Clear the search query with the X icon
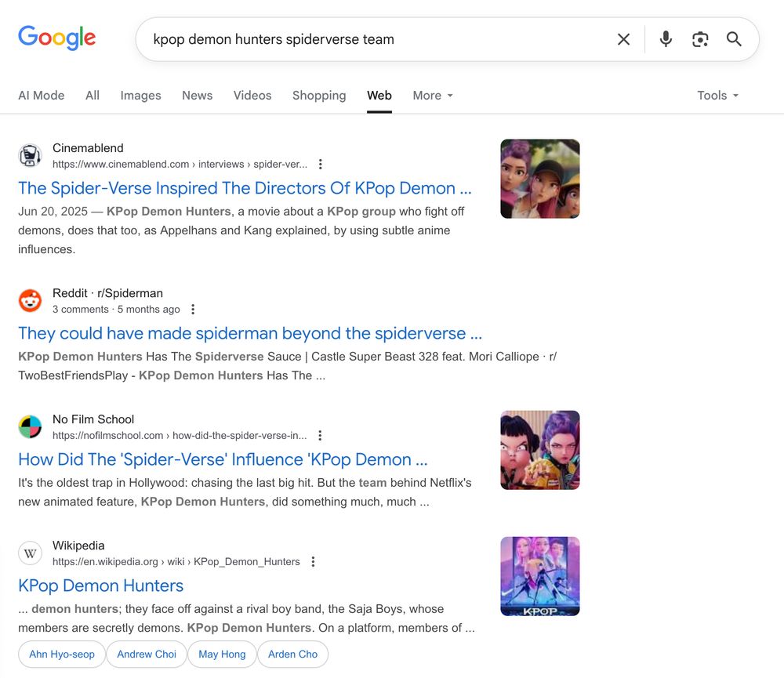The image size is (784, 678). point(624,38)
